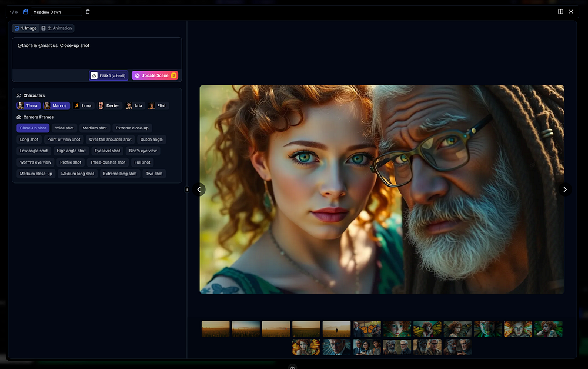Click the panel resize drag handle
This screenshot has height=369, width=588.
(186, 190)
